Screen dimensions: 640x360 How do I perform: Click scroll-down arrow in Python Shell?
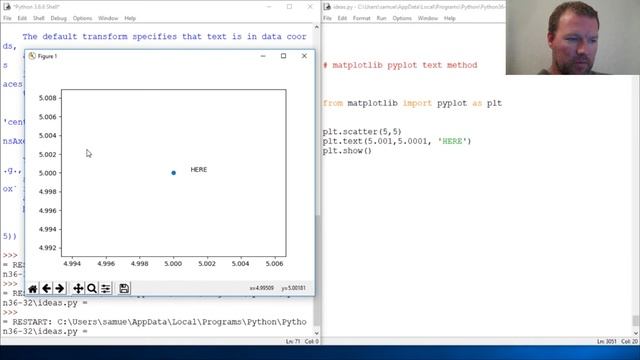click(317, 333)
